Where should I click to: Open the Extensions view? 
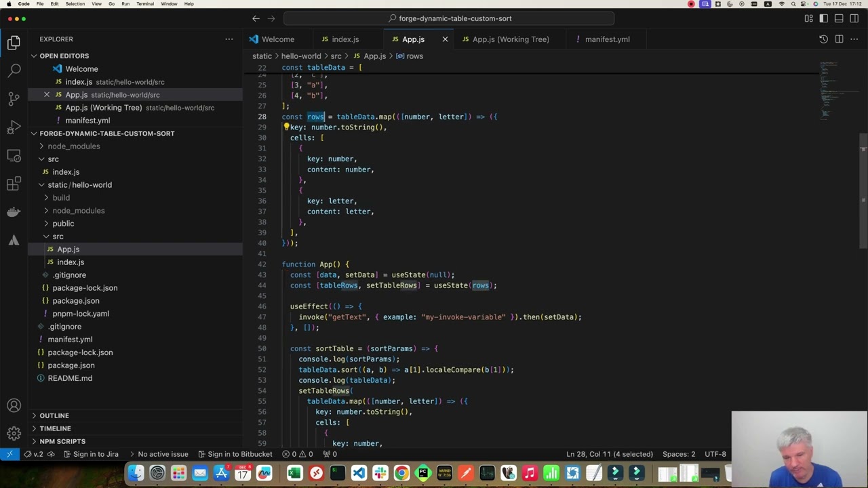[x=14, y=184]
